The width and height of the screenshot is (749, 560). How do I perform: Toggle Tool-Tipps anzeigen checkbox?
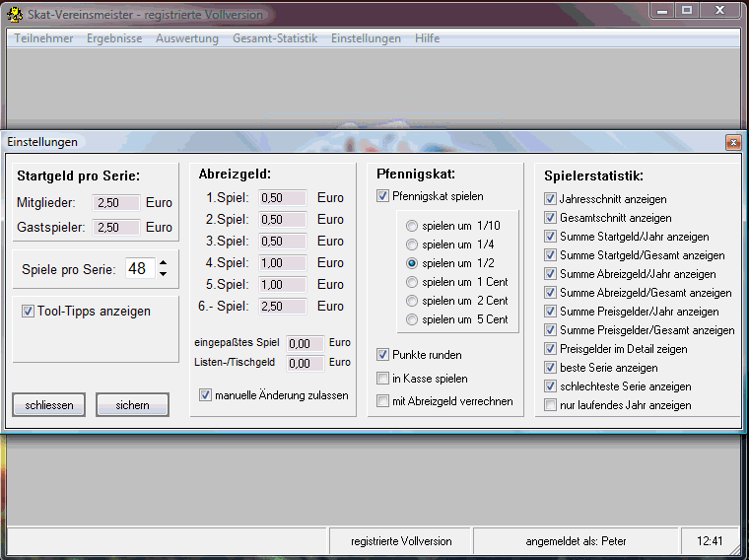tap(28, 312)
